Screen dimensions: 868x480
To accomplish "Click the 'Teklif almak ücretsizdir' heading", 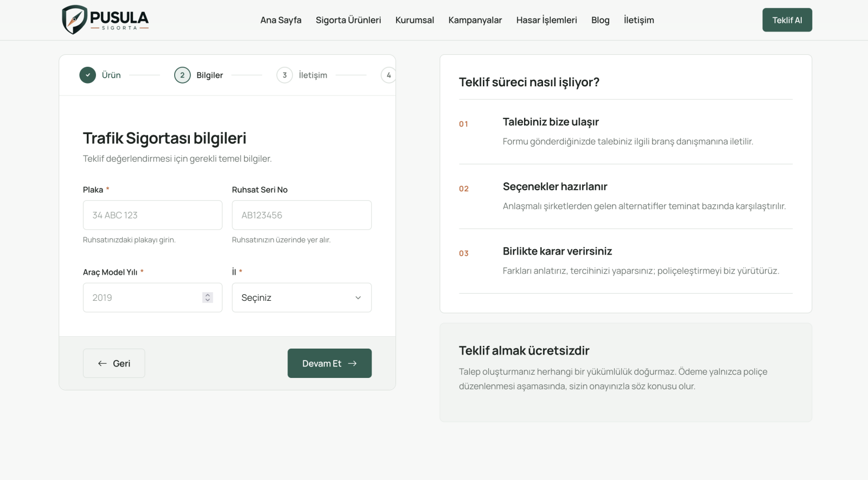I will click(524, 350).
